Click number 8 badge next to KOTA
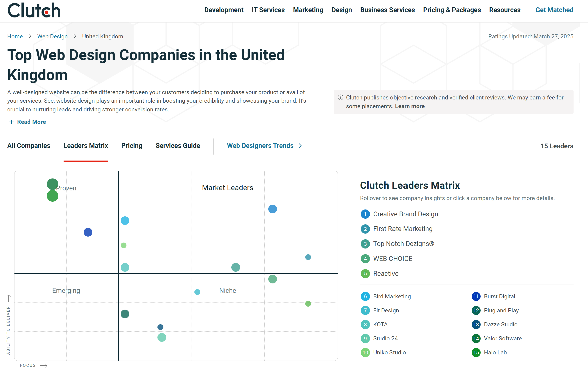This screenshot has height=373, width=588. [x=365, y=325]
